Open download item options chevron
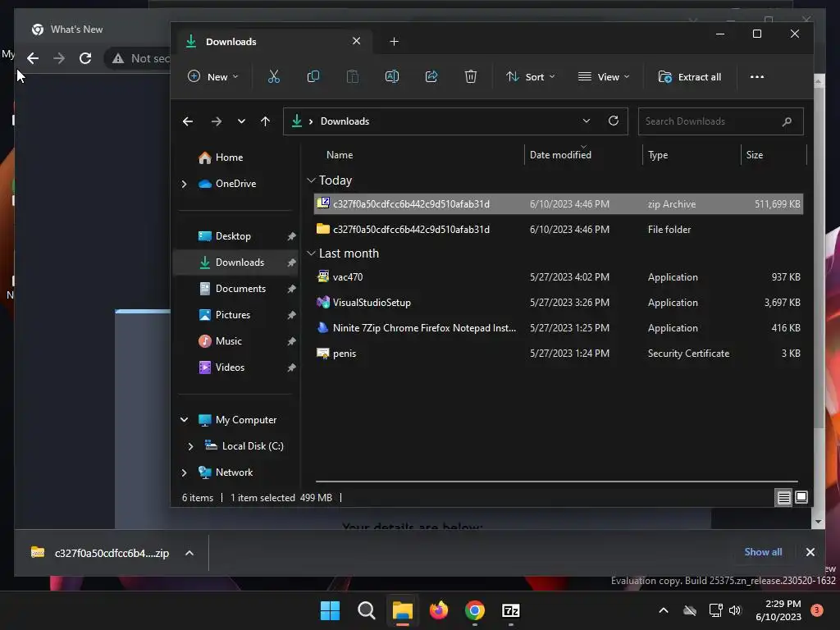Screen dimensions: 840x630 [x=189, y=553]
